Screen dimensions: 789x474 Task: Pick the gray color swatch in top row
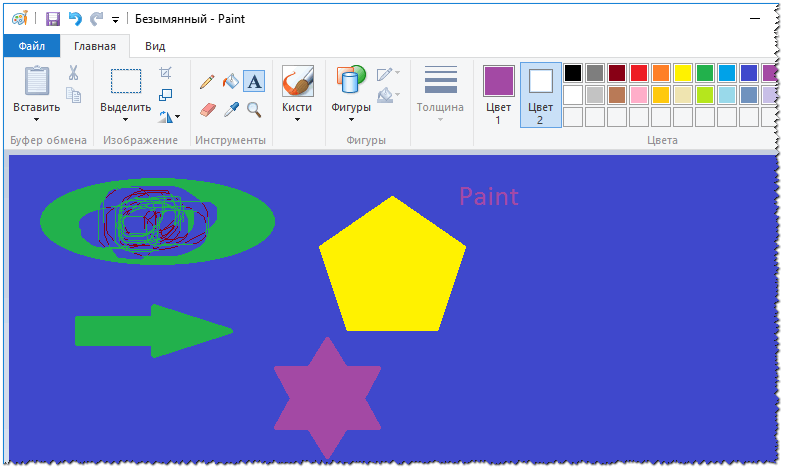click(x=595, y=73)
